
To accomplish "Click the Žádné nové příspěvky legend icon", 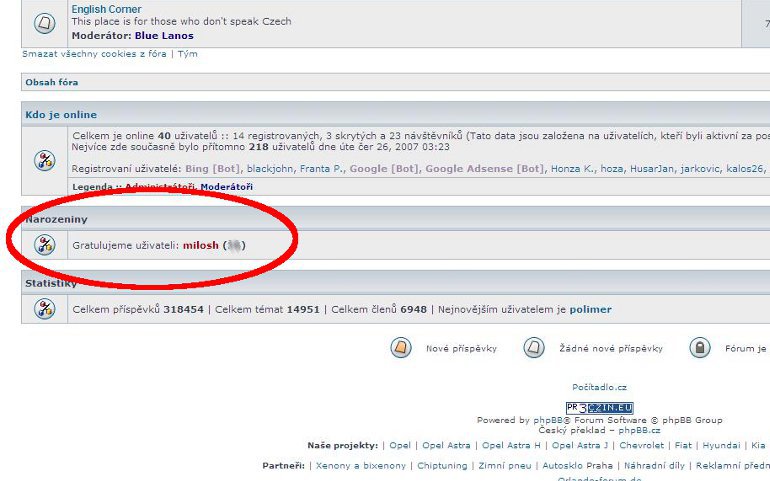I will [x=535, y=348].
